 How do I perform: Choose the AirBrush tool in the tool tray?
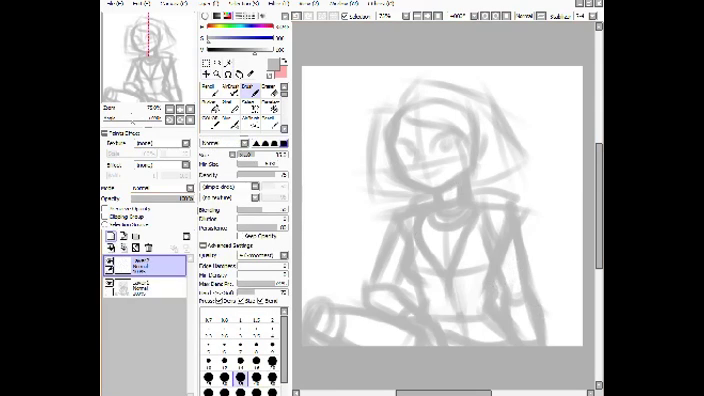[231, 90]
